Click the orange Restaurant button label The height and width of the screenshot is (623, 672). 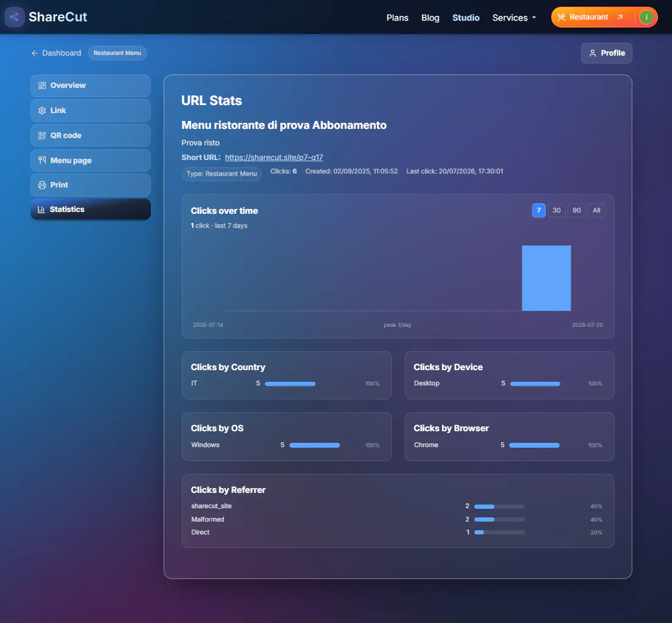pyautogui.click(x=589, y=17)
